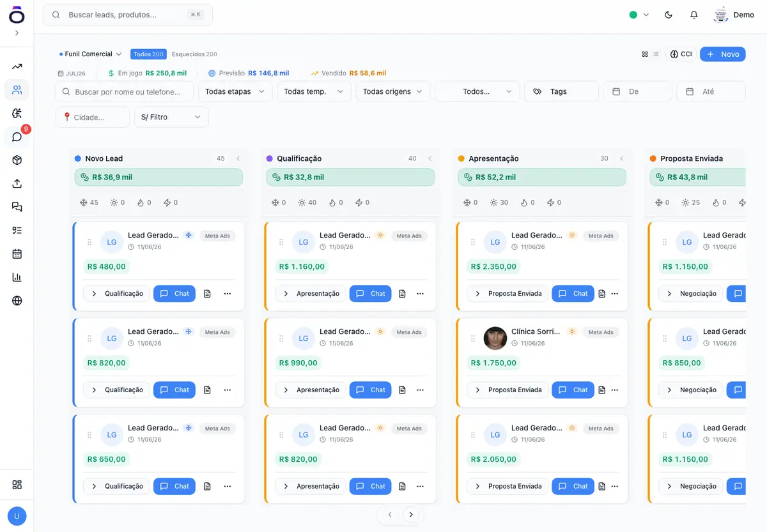Open the De date picker
Screen dimensions: 767x532
637,91
